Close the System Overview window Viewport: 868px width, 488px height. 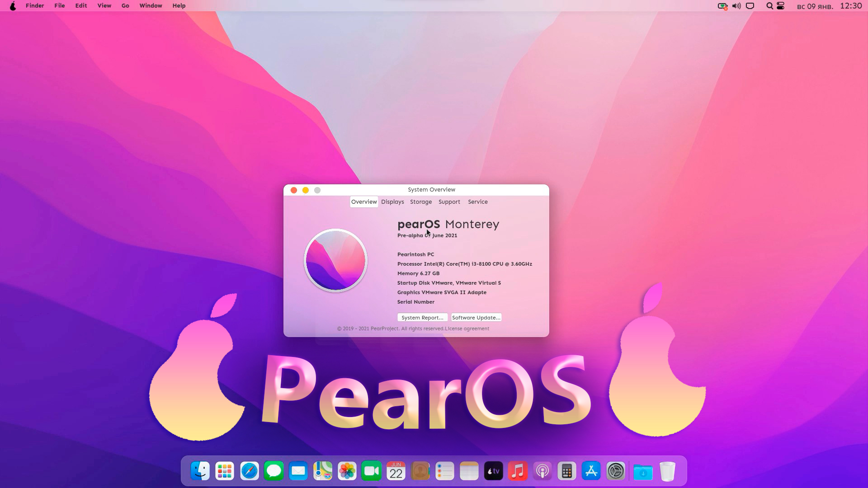point(294,190)
